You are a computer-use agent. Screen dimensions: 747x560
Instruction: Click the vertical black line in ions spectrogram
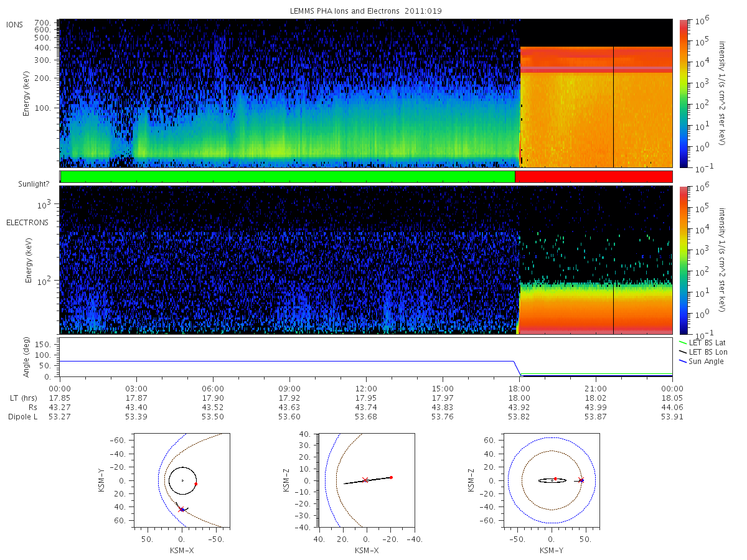tap(613, 107)
